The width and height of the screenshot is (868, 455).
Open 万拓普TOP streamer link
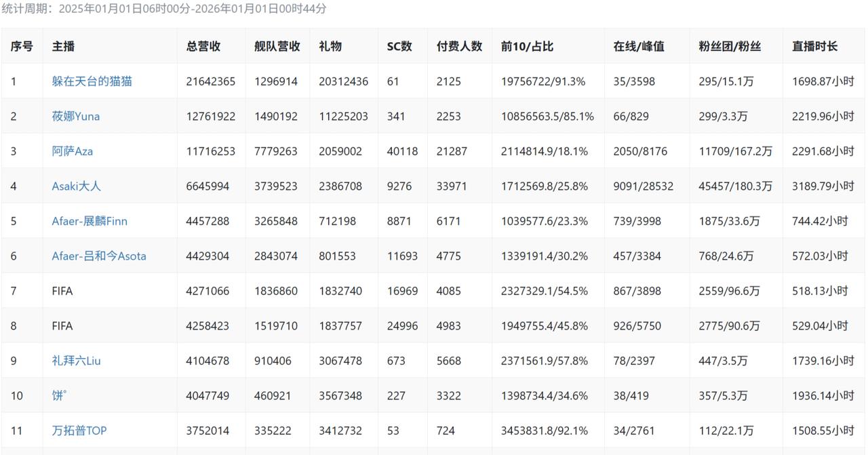(x=79, y=431)
